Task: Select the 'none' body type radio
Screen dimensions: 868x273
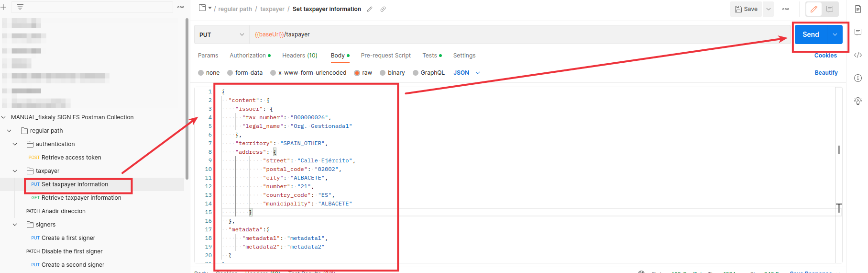Action: click(201, 73)
